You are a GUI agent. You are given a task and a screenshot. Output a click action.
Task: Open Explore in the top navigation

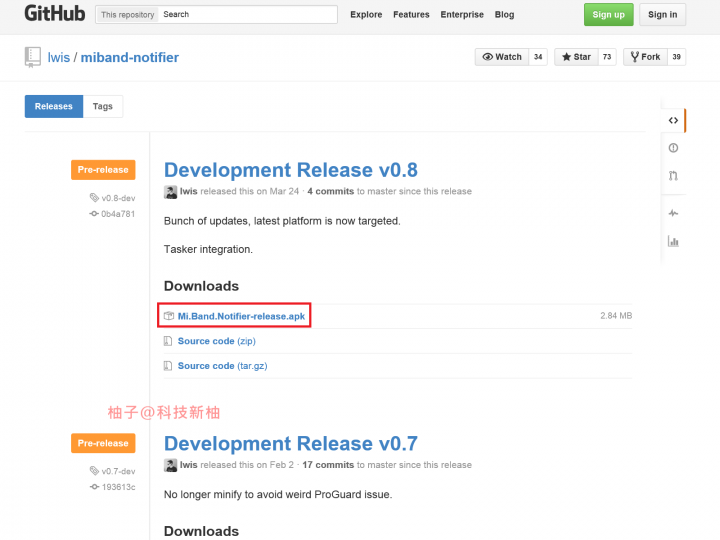click(366, 15)
